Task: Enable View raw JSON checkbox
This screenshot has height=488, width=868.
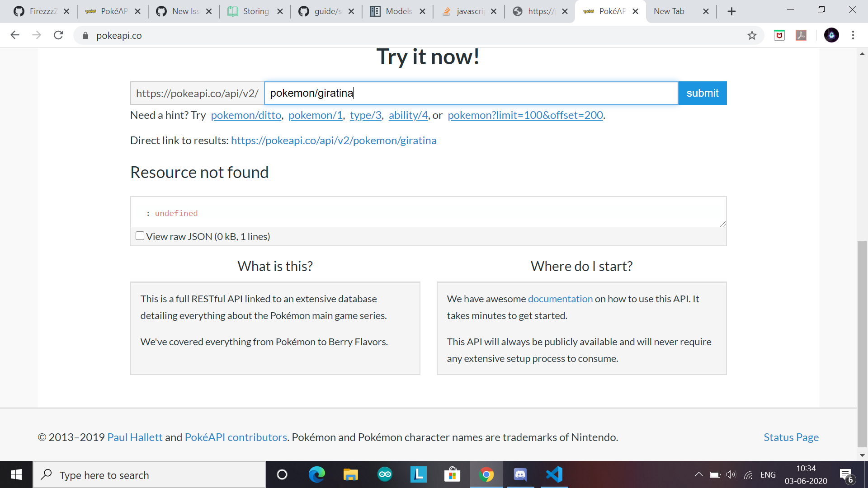Action: coord(140,236)
